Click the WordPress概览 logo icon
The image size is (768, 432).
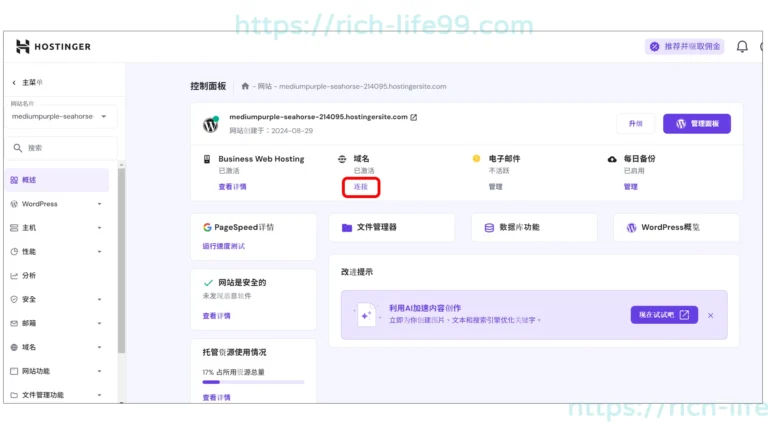pyautogui.click(x=631, y=228)
